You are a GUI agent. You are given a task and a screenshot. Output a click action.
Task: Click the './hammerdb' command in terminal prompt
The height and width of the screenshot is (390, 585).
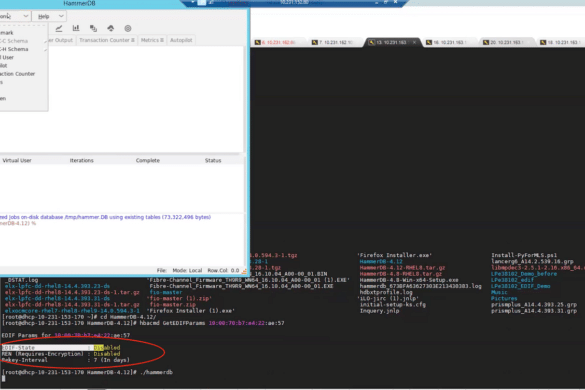click(x=156, y=372)
